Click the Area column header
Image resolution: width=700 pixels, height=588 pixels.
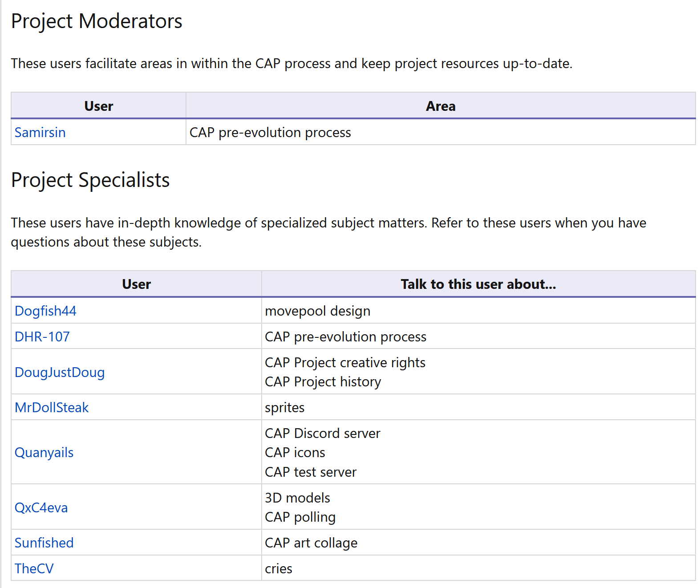(x=441, y=106)
